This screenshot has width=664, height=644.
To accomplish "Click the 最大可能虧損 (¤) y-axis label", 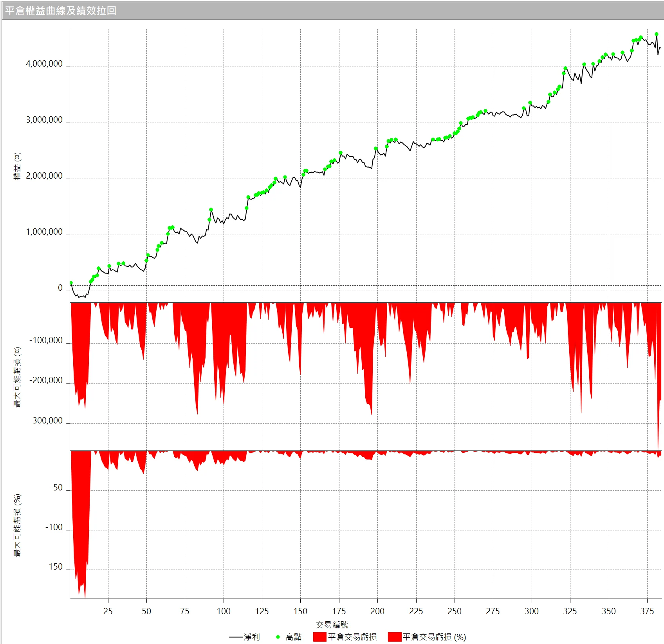I will tap(17, 377).
